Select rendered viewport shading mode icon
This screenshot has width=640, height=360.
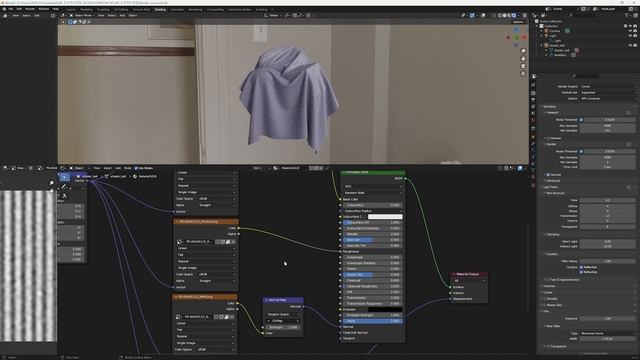click(514, 16)
